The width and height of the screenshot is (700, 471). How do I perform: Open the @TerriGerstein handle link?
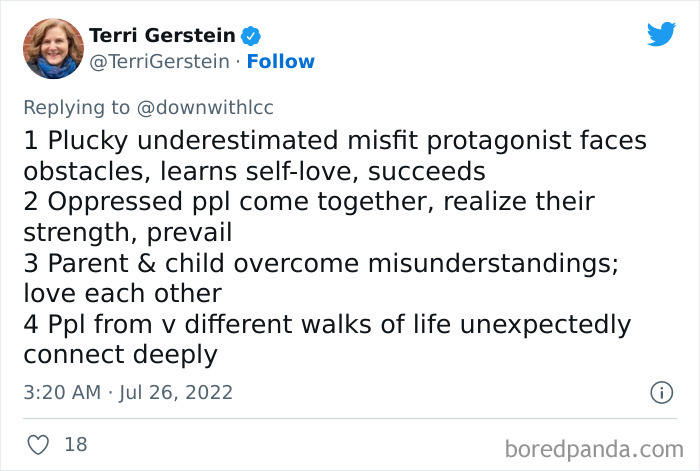pyautogui.click(x=159, y=62)
